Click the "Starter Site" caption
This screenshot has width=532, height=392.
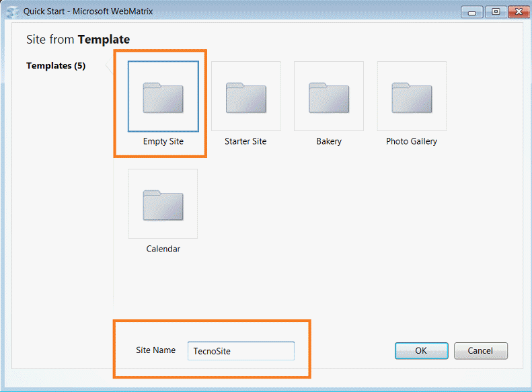click(x=245, y=142)
